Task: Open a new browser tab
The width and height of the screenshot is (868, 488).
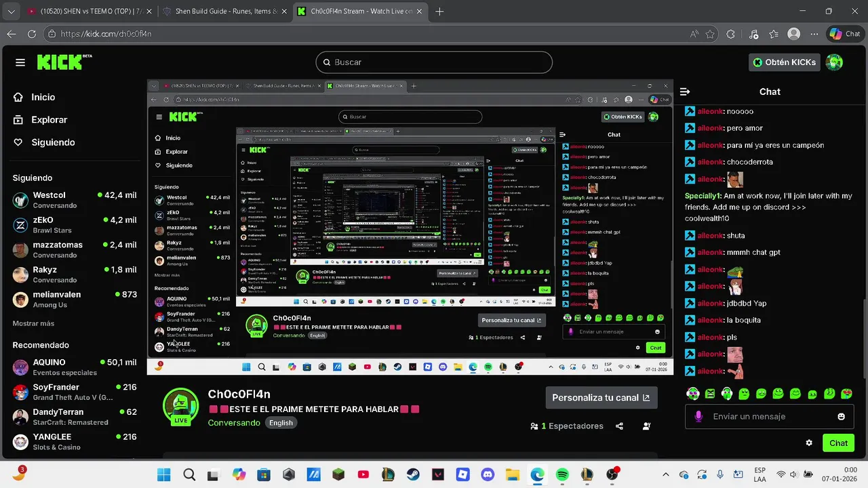Action: 439,12
